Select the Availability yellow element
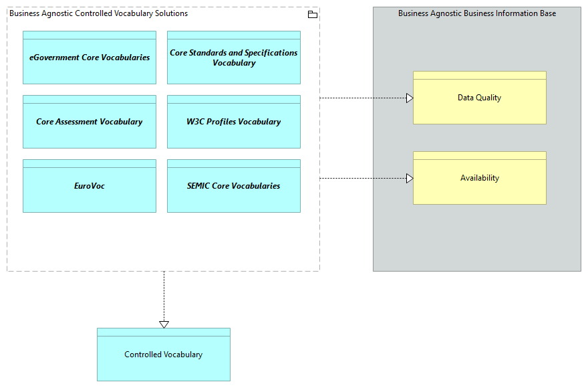The image size is (588, 388). point(480,178)
